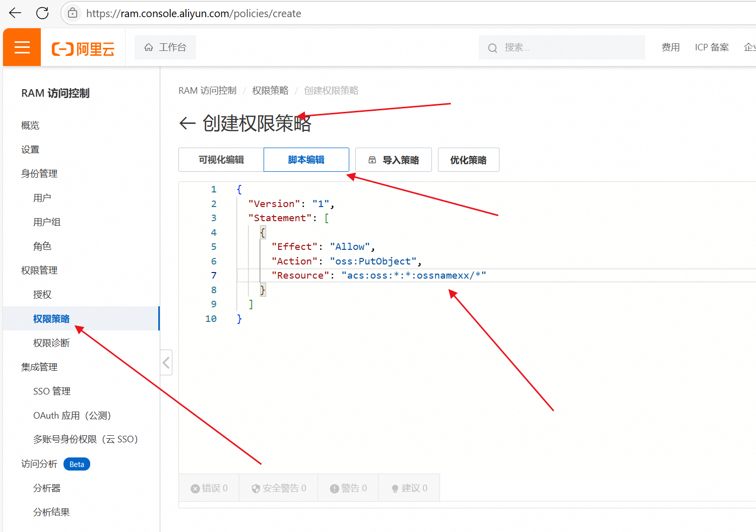This screenshot has width=756, height=532.
Task: Click the "Allow" value in editor
Action: click(350, 247)
